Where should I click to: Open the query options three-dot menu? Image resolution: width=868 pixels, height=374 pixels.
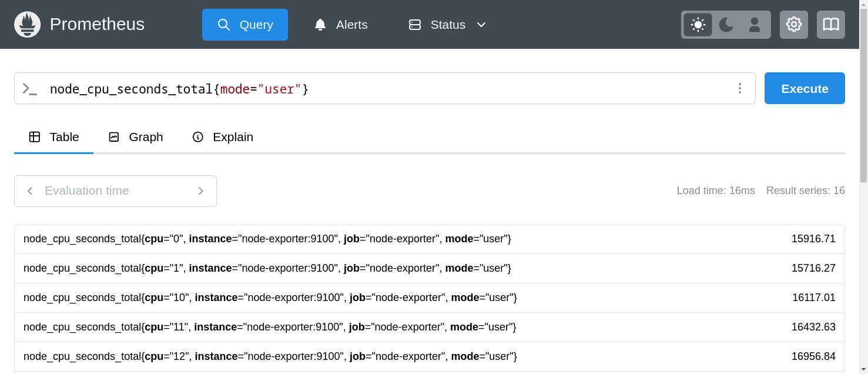[x=740, y=88]
